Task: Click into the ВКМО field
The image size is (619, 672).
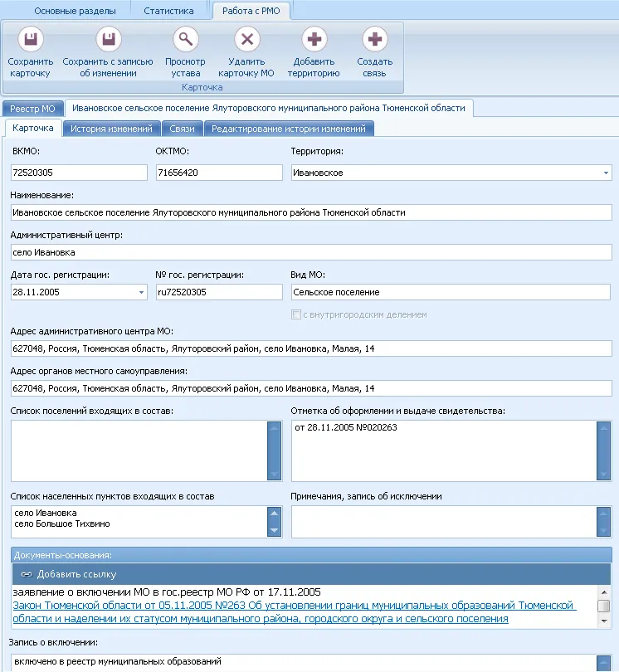Action: (x=79, y=173)
